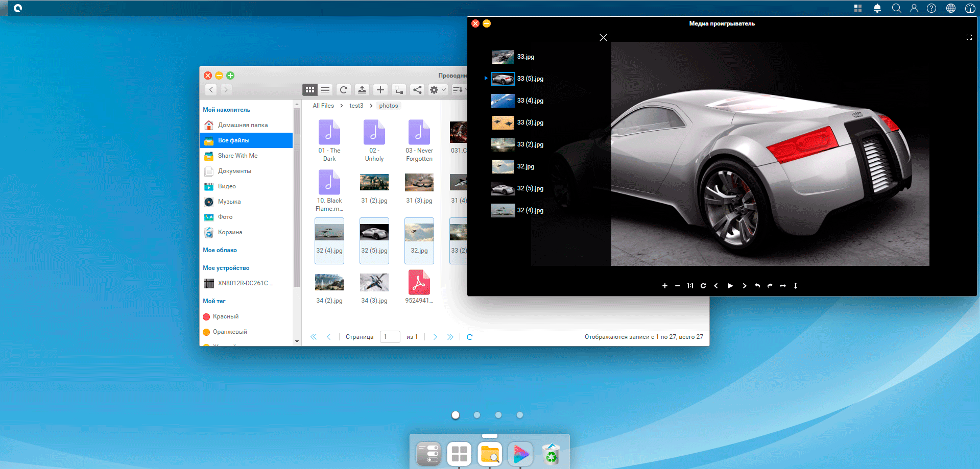This screenshot has width=980, height=469.
Task: Open Документы in sidebar
Action: (x=246, y=171)
